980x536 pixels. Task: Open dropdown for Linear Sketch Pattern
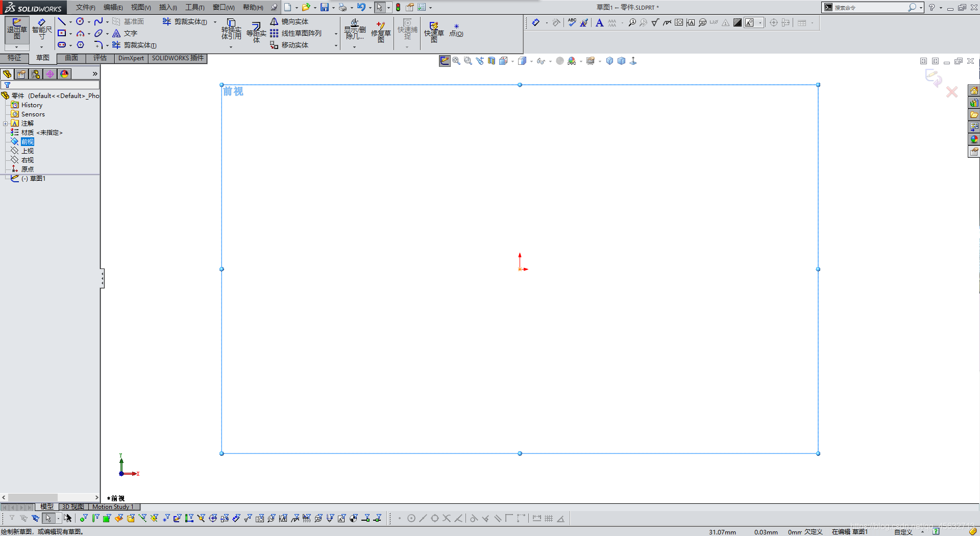click(x=336, y=34)
